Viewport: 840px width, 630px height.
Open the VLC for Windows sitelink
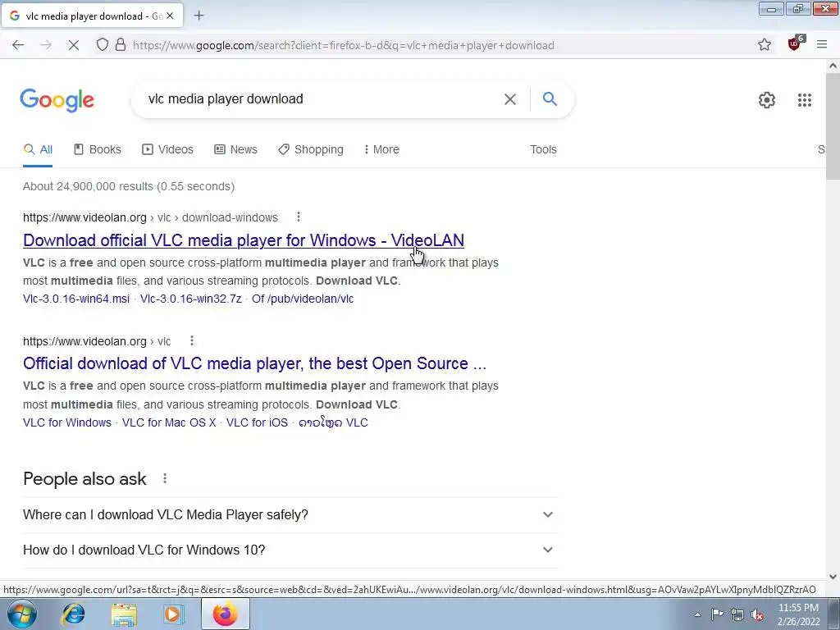point(67,422)
